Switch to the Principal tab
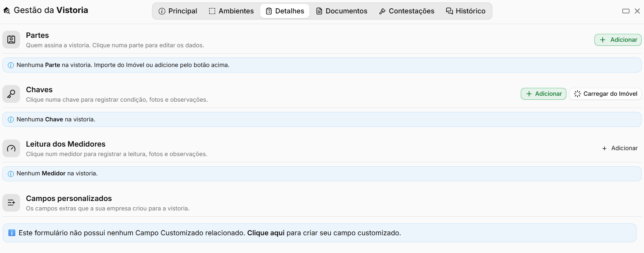644x253 pixels. point(178,11)
